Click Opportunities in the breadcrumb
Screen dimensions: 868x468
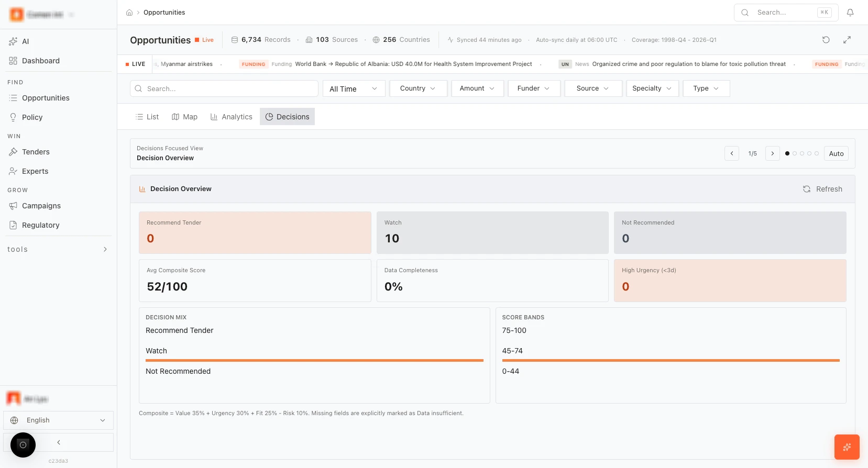coord(164,13)
